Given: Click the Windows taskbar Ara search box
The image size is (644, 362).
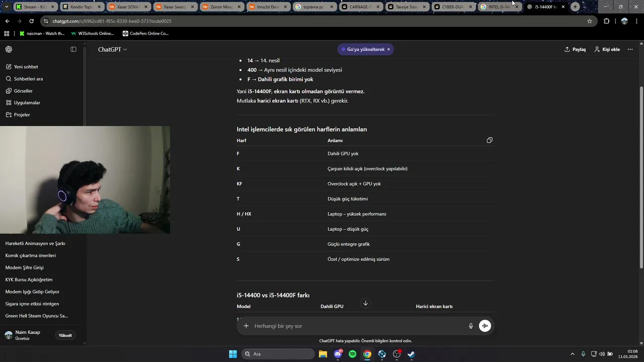Looking at the screenshot, I should pyautogui.click(x=278, y=354).
